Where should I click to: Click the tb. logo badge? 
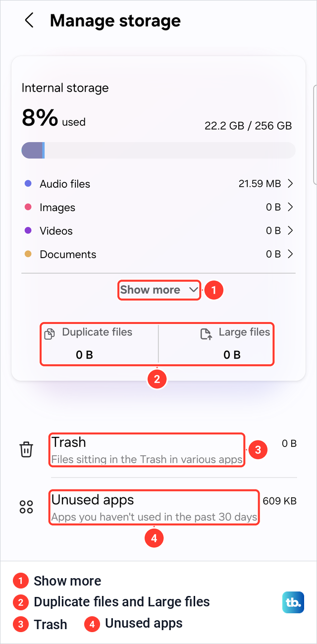[293, 602]
